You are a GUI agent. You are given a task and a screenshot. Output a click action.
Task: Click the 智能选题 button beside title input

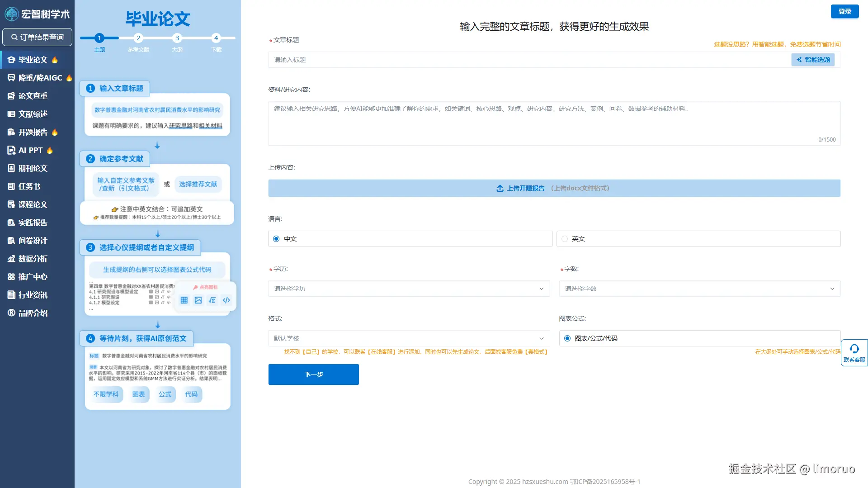812,59
